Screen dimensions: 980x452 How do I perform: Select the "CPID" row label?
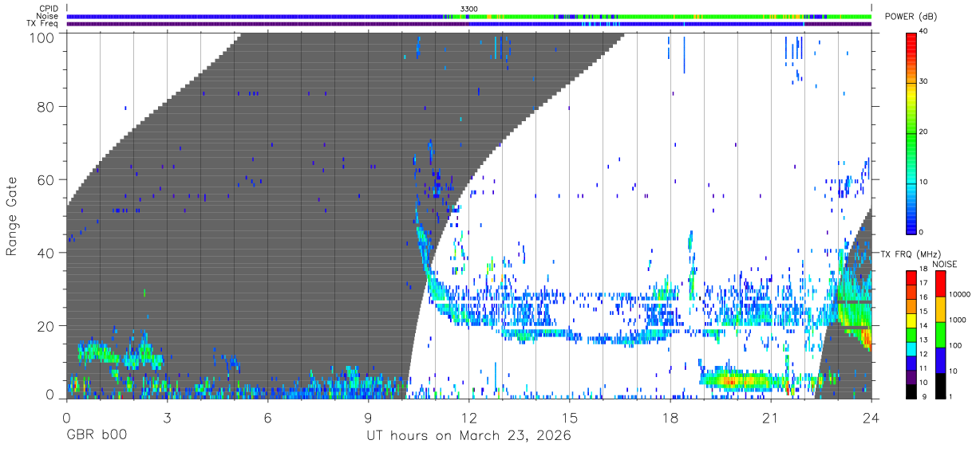49,9
